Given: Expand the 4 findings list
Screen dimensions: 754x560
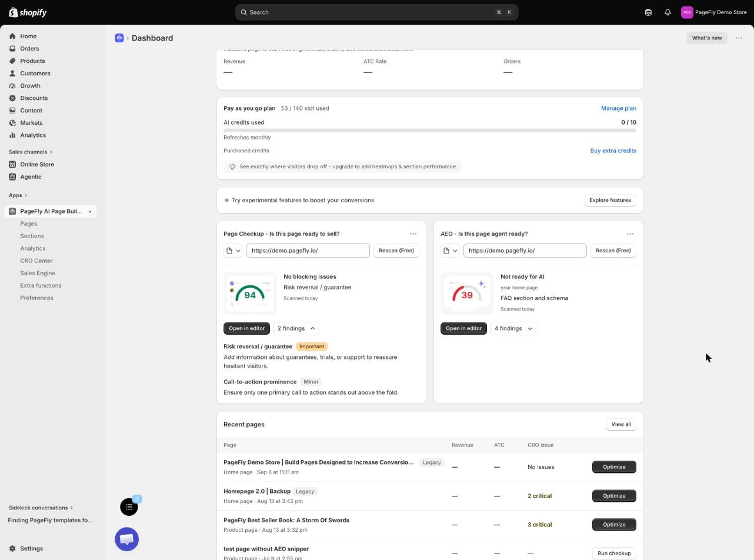Looking at the screenshot, I should pyautogui.click(x=513, y=328).
